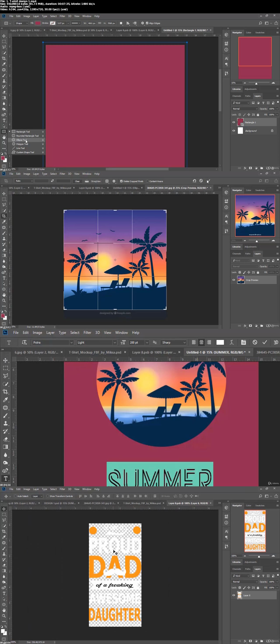Enable Auto-Select checkbox in Layer 8 window

(15, 496)
